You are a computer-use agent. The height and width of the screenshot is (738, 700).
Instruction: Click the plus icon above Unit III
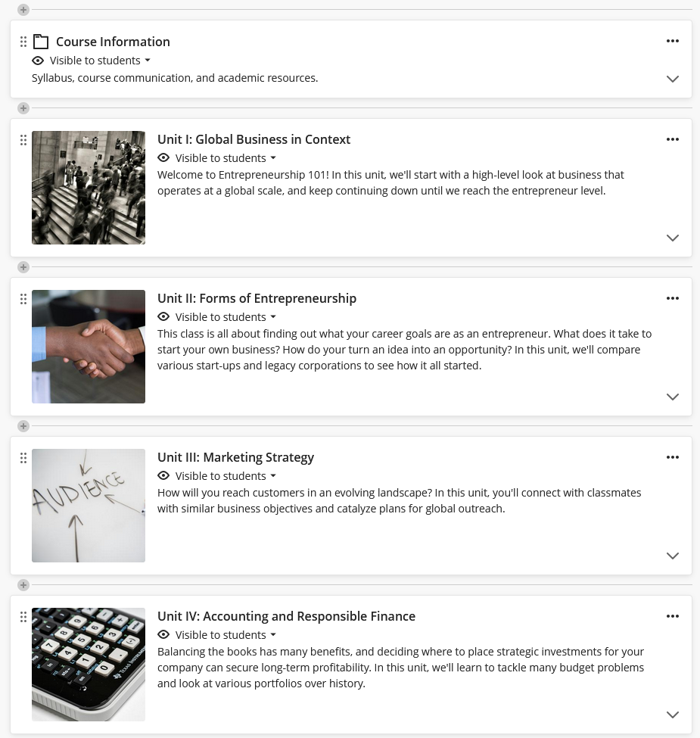(x=23, y=426)
